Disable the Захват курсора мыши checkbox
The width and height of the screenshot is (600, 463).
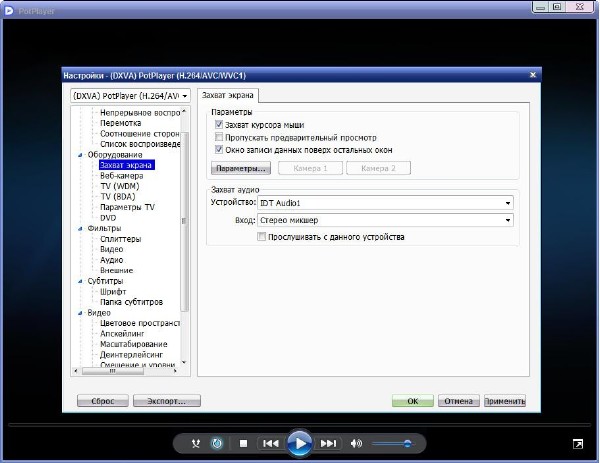pyautogui.click(x=219, y=124)
